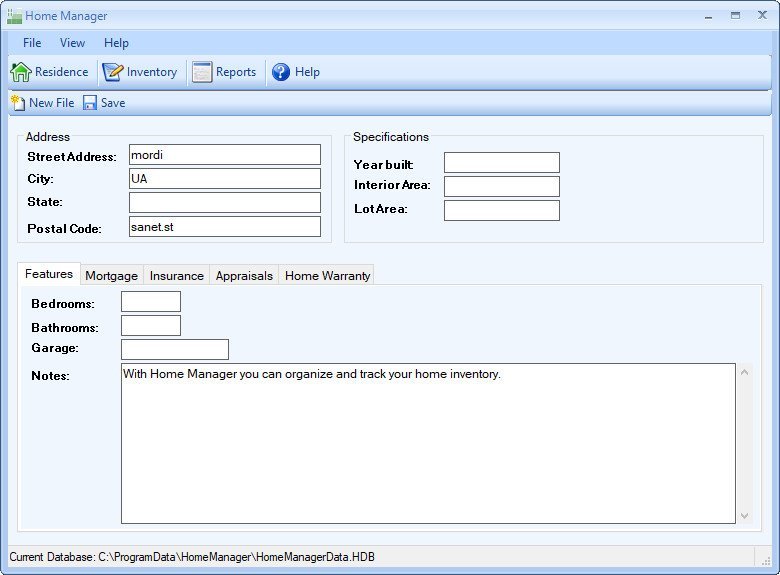Open Inventory from the pencil notepad icon

(x=113, y=72)
